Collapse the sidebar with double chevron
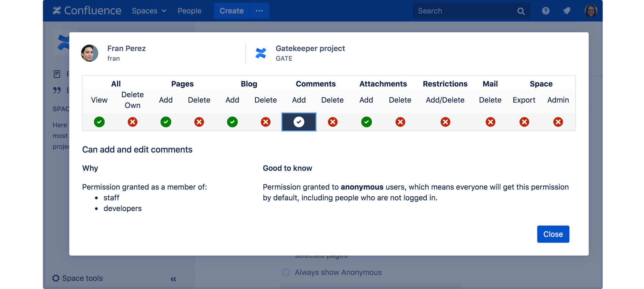The height and width of the screenshot is (289, 644). [173, 279]
